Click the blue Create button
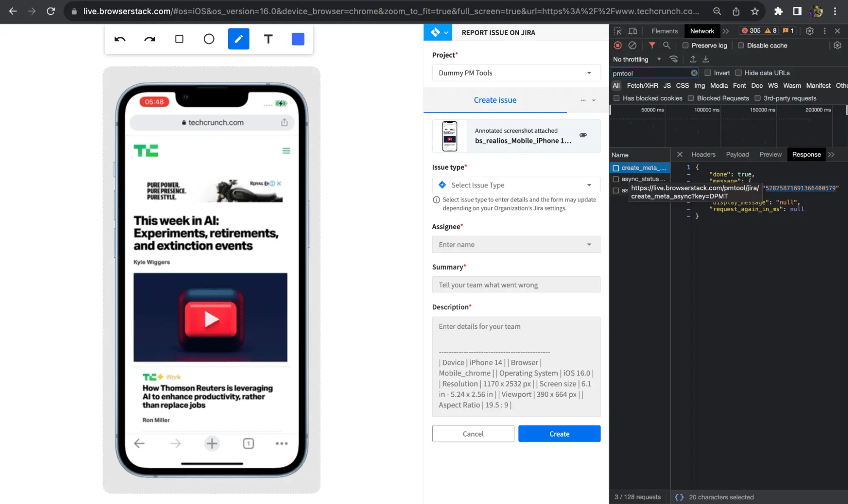The width and height of the screenshot is (848, 504). click(559, 434)
